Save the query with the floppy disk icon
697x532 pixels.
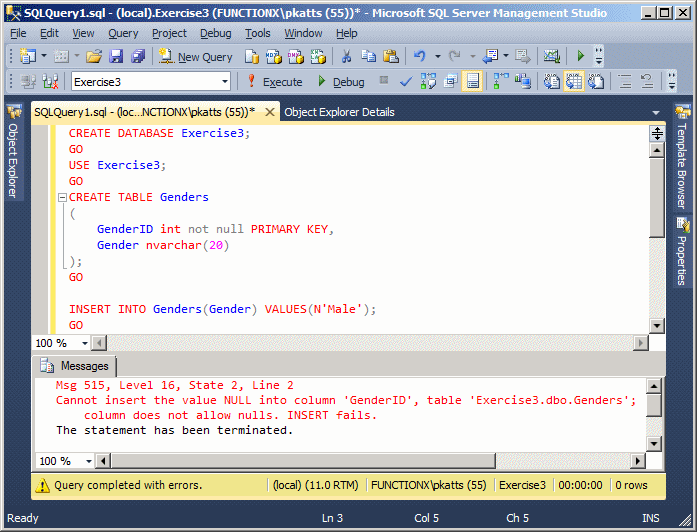116,56
